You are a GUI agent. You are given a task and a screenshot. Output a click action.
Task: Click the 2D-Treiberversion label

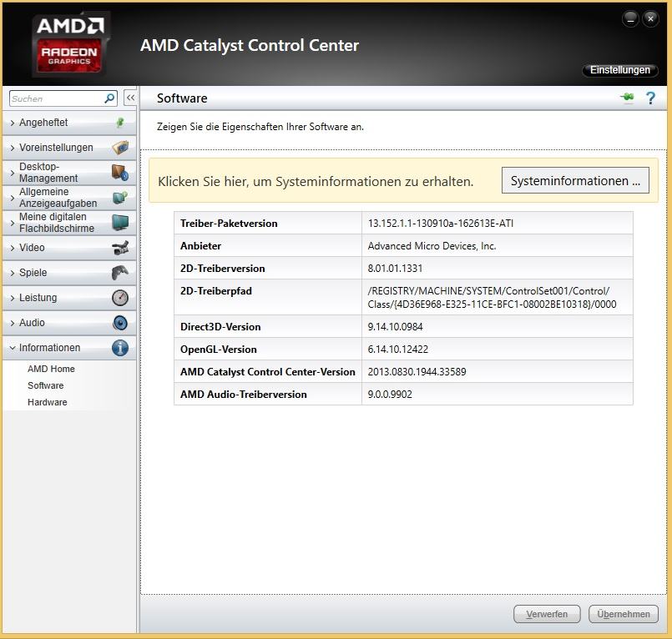(222, 269)
